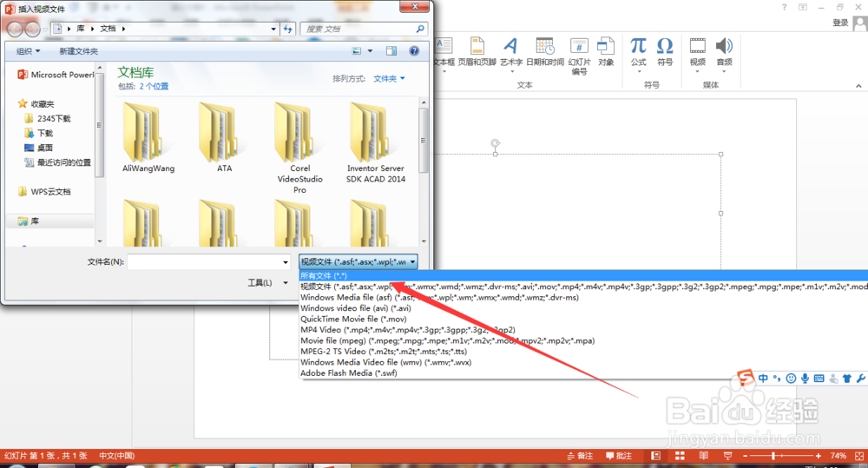Select WPS云文档 in navigation pane
This screenshot has height=468, width=868.
click(x=44, y=192)
